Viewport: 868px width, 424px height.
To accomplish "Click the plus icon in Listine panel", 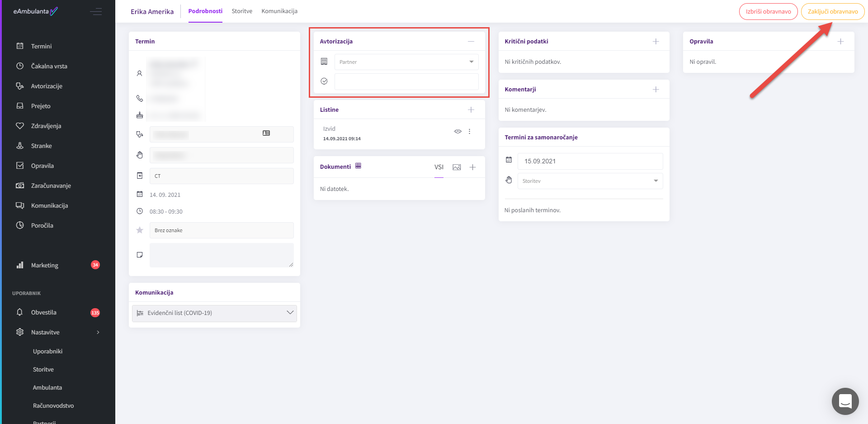I will (471, 110).
